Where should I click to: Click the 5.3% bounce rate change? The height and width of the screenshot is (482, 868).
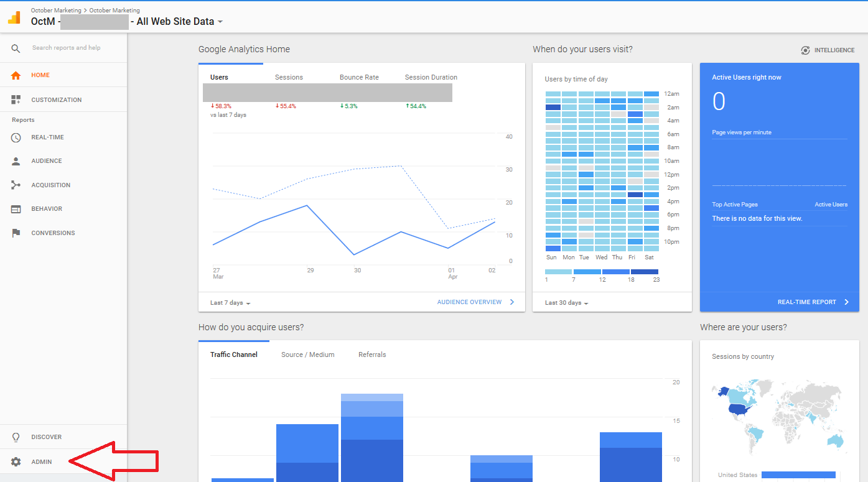[349, 106]
